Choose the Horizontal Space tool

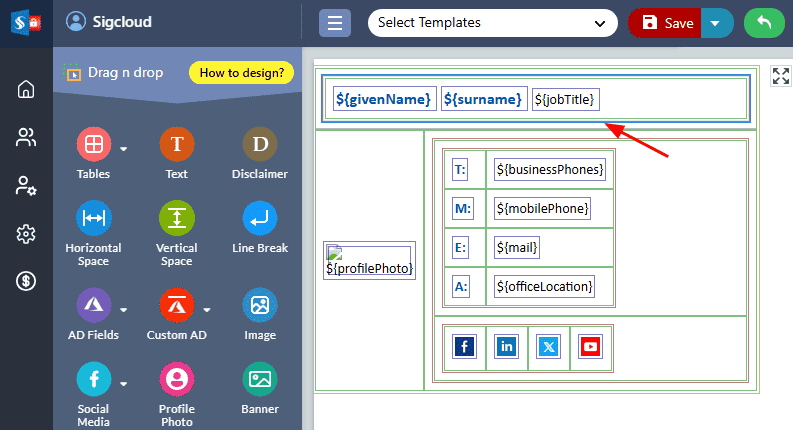93,218
